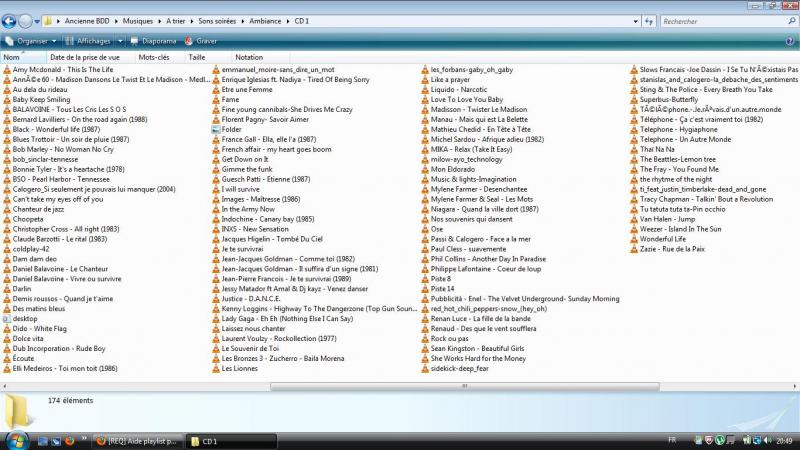Sort by Notation column header
The image size is (800, 450).
click(x=260, y=57)
